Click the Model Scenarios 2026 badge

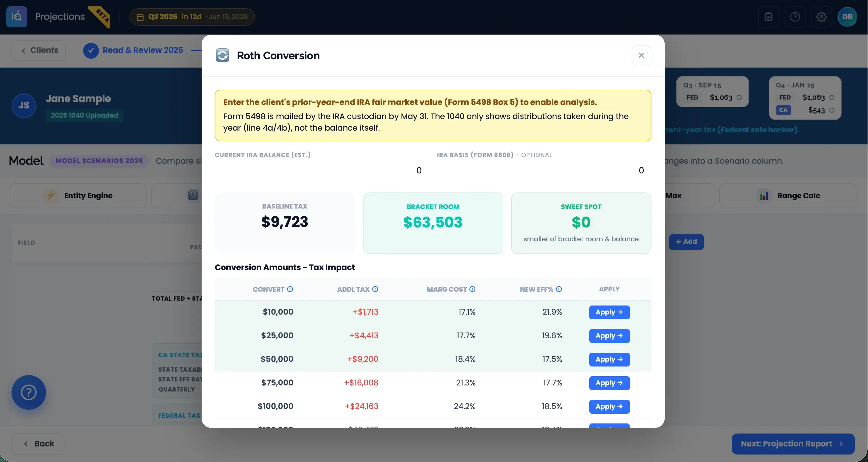[99, 161]
